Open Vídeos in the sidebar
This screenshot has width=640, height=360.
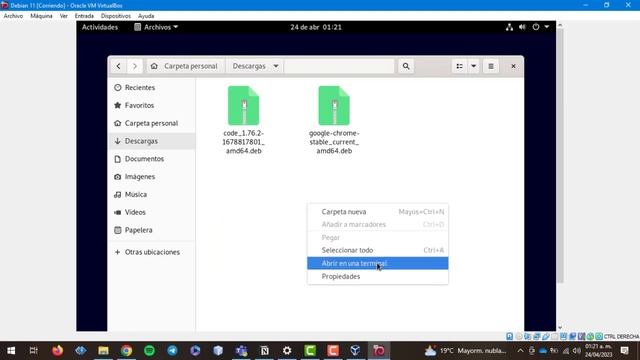pyautogui.click(x=152, y=212)
